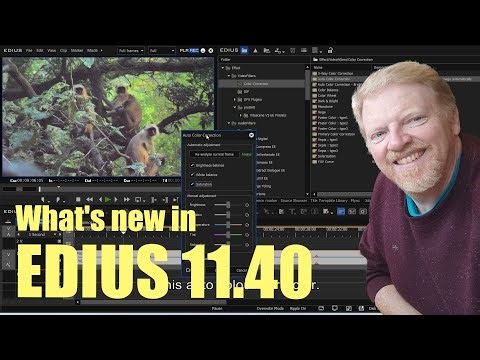Toggle Overwrite Mode in status bar
The height and width of the screenshot is (360, 480).
click(x=270, y=308)
